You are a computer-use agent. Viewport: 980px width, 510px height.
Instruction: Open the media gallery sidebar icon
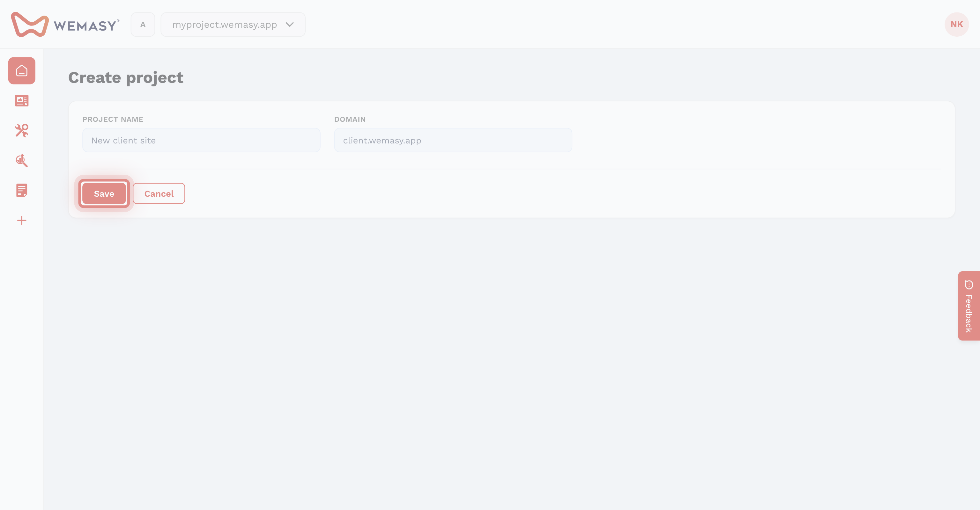coord(22,101)
